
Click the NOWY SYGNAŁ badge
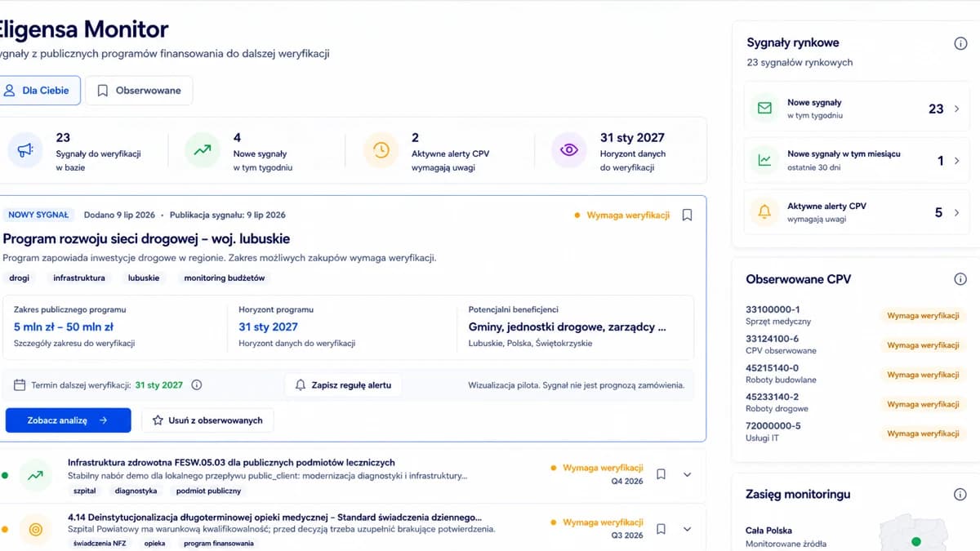click(38, 216)
